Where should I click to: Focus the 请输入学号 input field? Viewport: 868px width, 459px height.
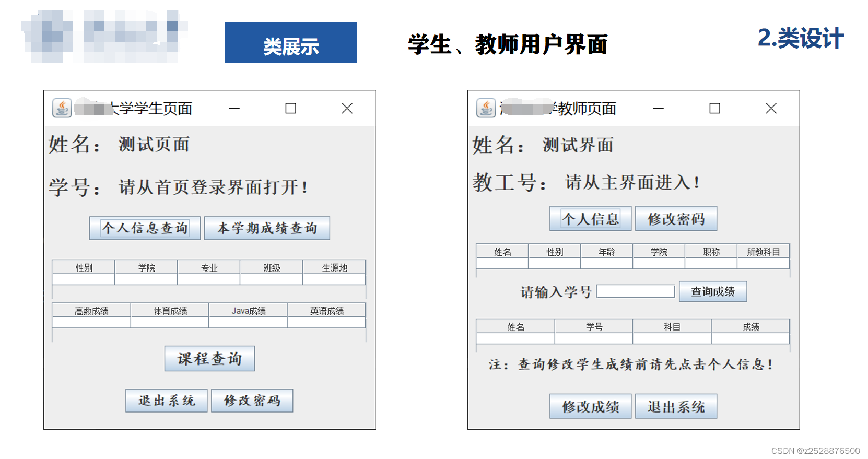pos(636,291)
